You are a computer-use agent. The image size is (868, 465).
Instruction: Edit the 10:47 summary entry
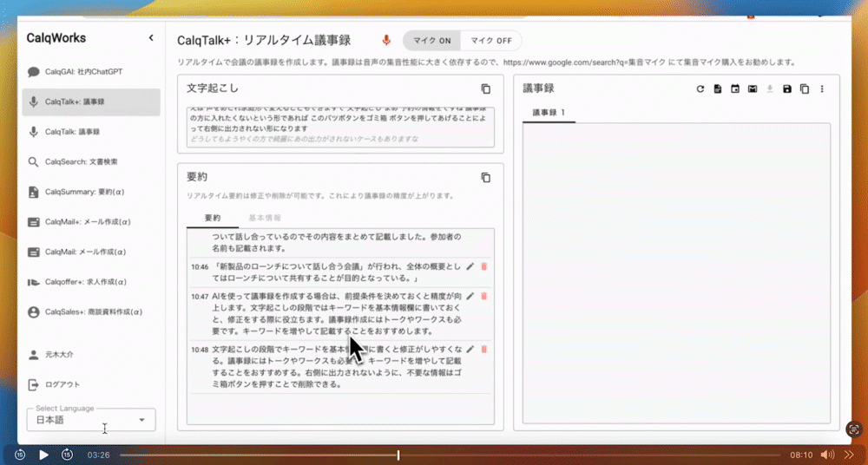[x=470, y=296]
